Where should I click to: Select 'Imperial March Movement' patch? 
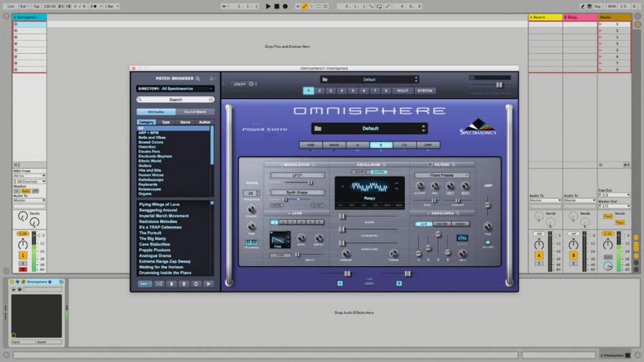click(164, 216)
